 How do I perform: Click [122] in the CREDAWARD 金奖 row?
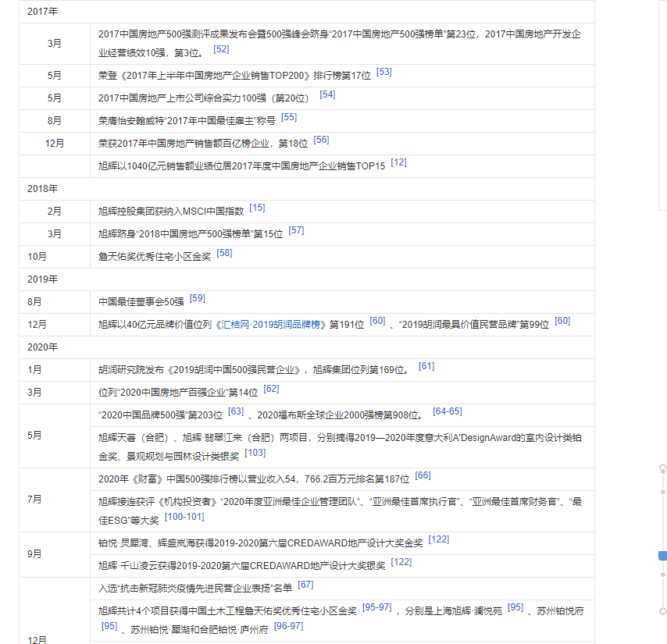439,539
